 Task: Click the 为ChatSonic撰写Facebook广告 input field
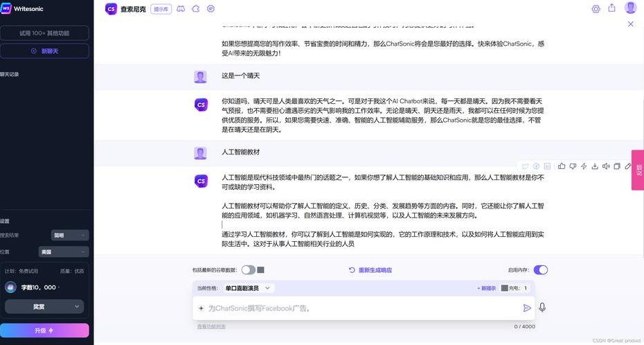click(x=364, y=308)
